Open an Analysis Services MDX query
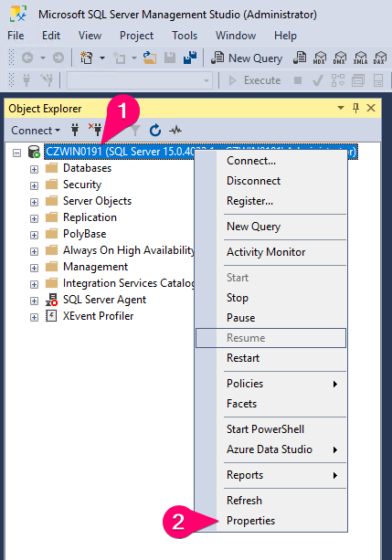392x560 pixels. click(320, 58)
